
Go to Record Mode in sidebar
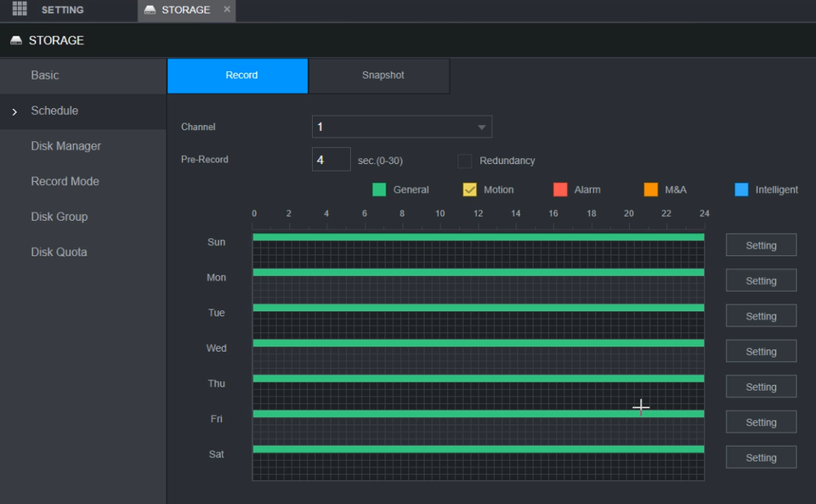pos(65,182)
